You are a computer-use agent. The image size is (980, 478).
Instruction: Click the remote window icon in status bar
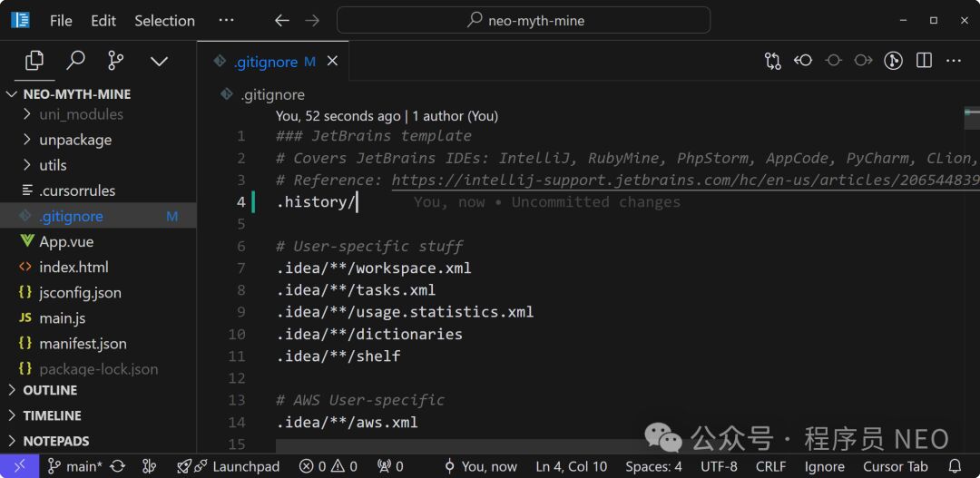[20, 466]
